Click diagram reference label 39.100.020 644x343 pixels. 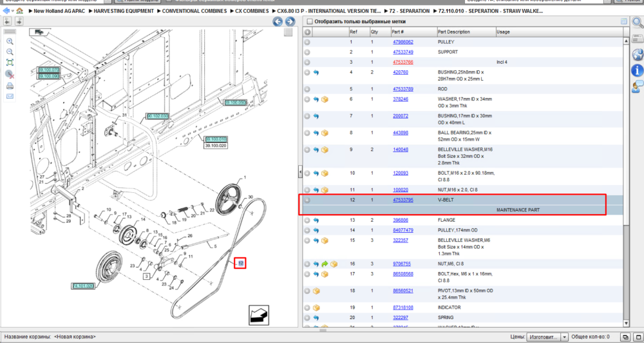point(216,146)
